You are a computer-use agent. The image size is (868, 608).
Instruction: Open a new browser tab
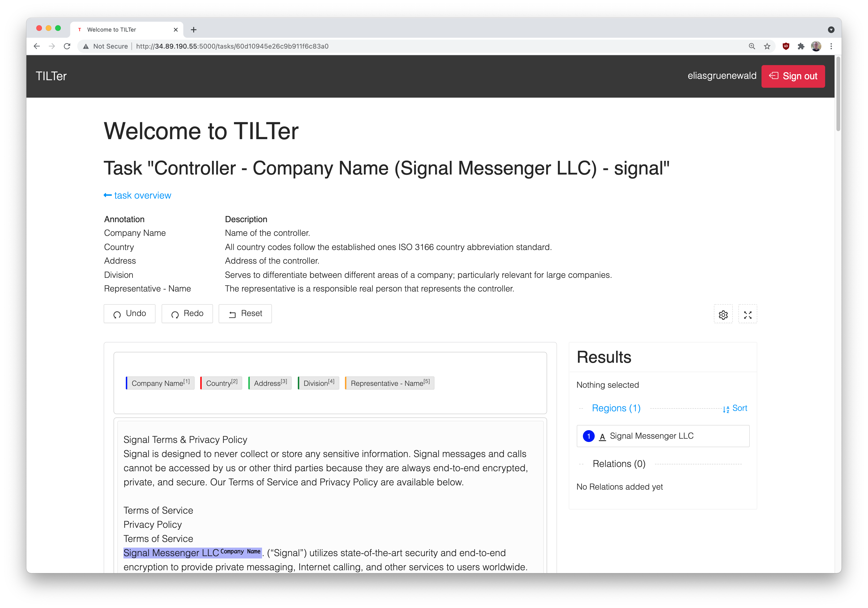click(x=194, y=29)
